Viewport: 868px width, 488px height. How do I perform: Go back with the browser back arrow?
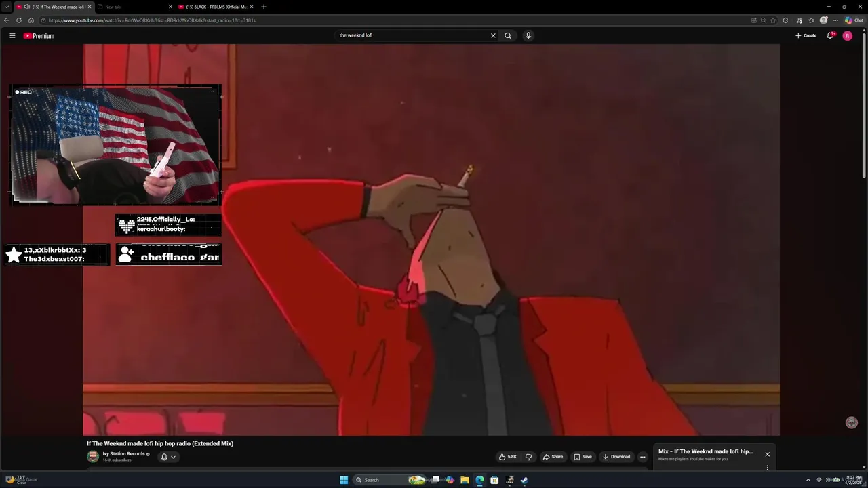click(x=7, y=20)
